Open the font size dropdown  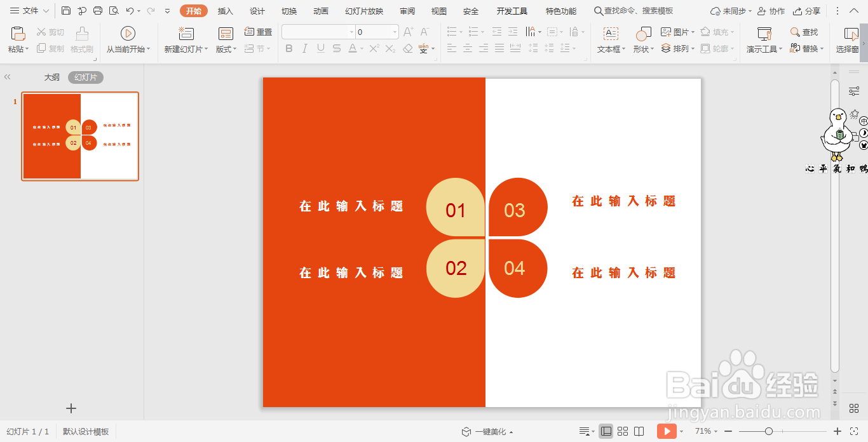[395, 32]
